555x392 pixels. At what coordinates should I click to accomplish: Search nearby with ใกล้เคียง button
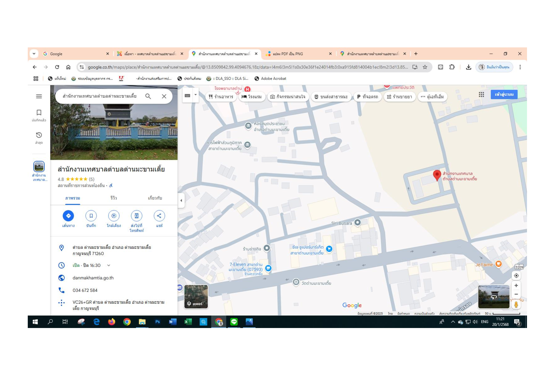[x=114, y=219]
